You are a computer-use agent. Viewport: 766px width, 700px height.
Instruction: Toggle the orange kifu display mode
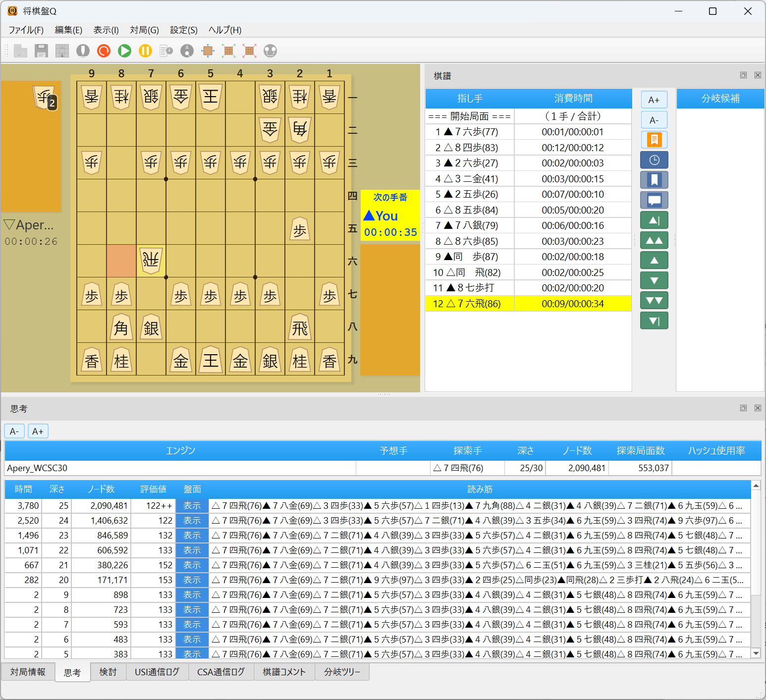pyautogui.click(x=654, y=140)
